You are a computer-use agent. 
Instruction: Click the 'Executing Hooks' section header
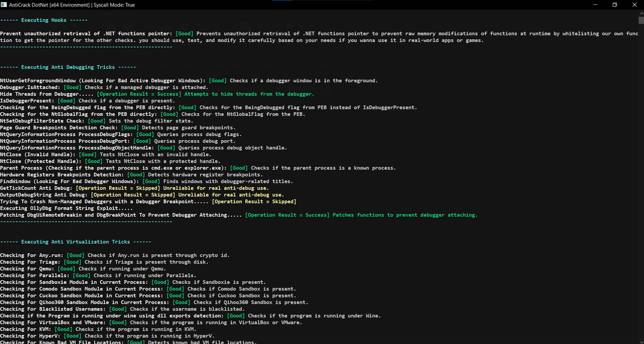click(44, 20)
